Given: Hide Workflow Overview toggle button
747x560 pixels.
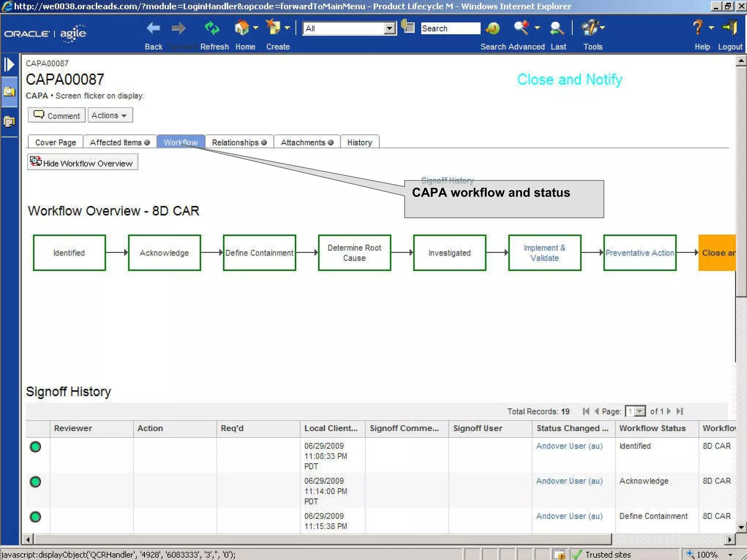Looking at the screenshot, I should pos(82,163).
